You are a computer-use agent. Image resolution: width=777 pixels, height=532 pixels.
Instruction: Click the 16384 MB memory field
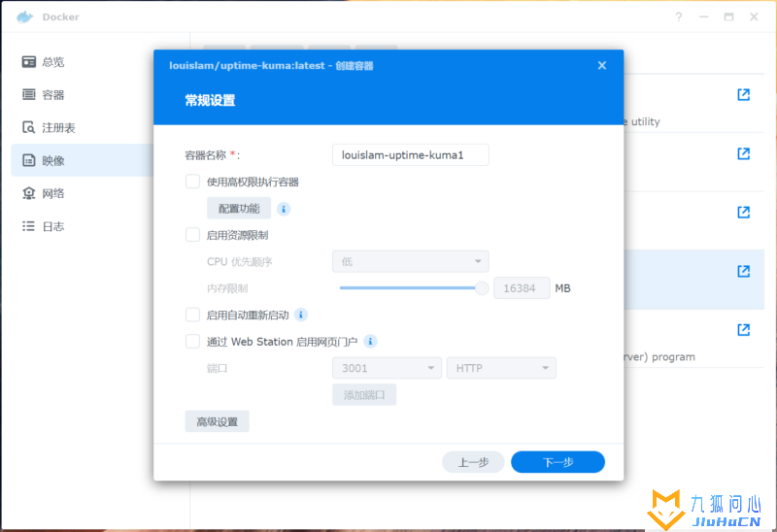(522, 288)
